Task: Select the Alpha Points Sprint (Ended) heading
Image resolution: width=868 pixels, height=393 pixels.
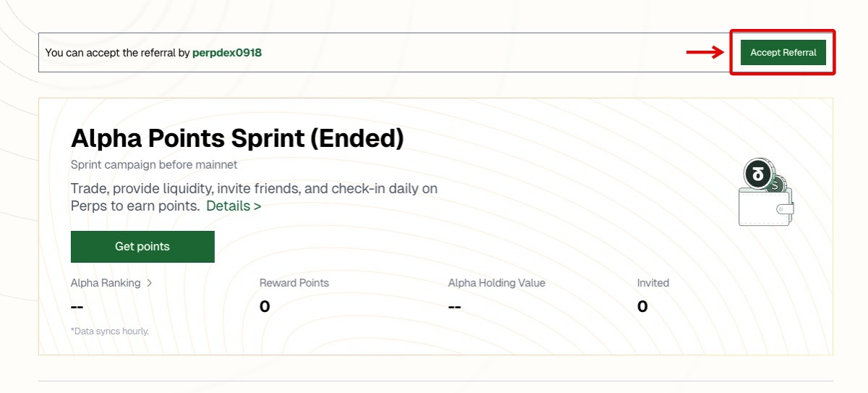Action: [x=237, y=138]
